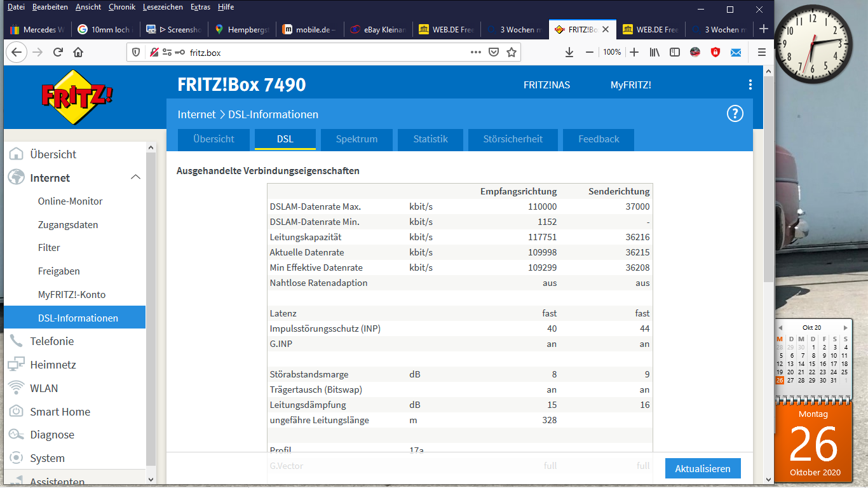
Task: Open Diagnose section in sidebar
Action: pyautogui.click(x=52, y=435)
